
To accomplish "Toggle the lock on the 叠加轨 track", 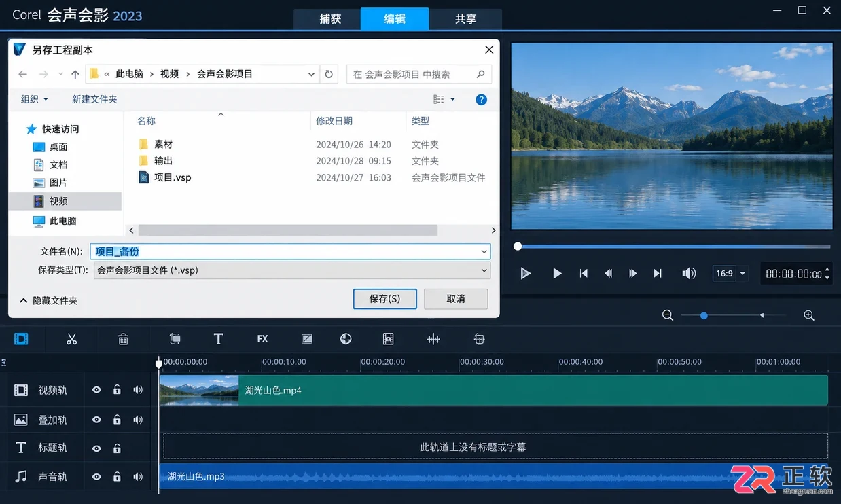I will point(117,420).
